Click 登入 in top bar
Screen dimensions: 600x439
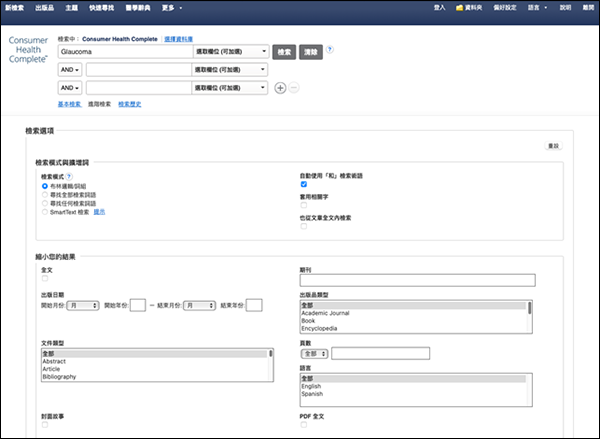click(x=439, y=8)
